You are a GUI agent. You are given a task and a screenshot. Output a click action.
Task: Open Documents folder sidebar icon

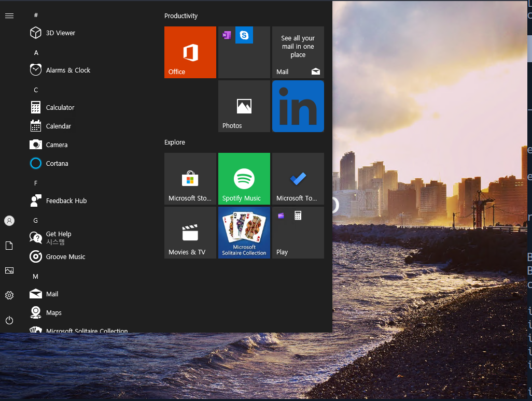click(9, 246)
